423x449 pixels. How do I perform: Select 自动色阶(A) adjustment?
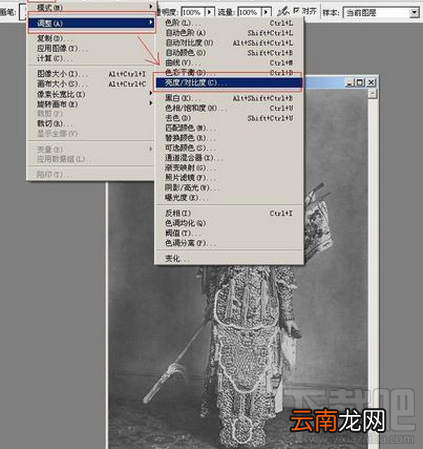pyautogui.click(x=229, y=33)
